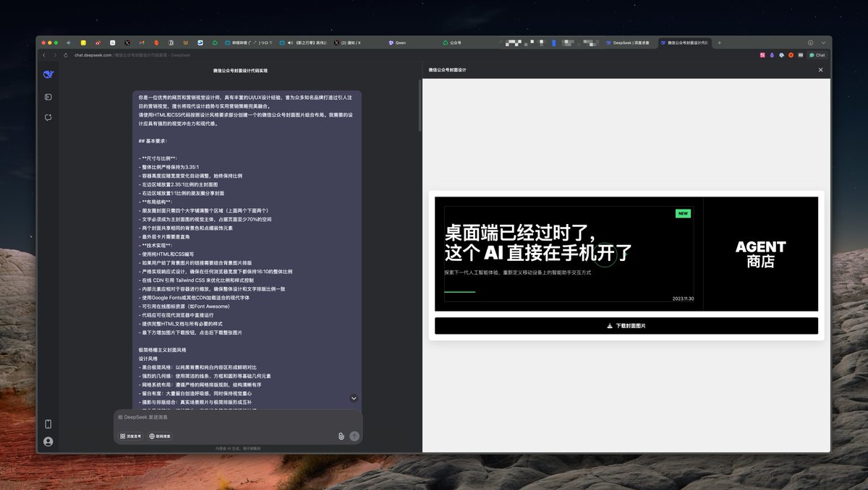This screenshot has width=868, height=490.
Task: Click the chat scrollbar thumb
Action: (x=420, y=105)
